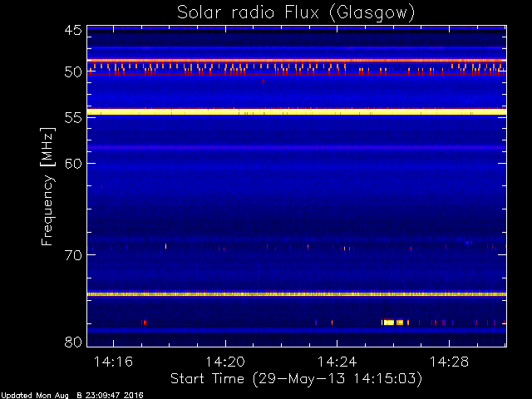Click the 'Updated Mon Aug 8 23:09:47 2016' text

[x=71, y=396]
